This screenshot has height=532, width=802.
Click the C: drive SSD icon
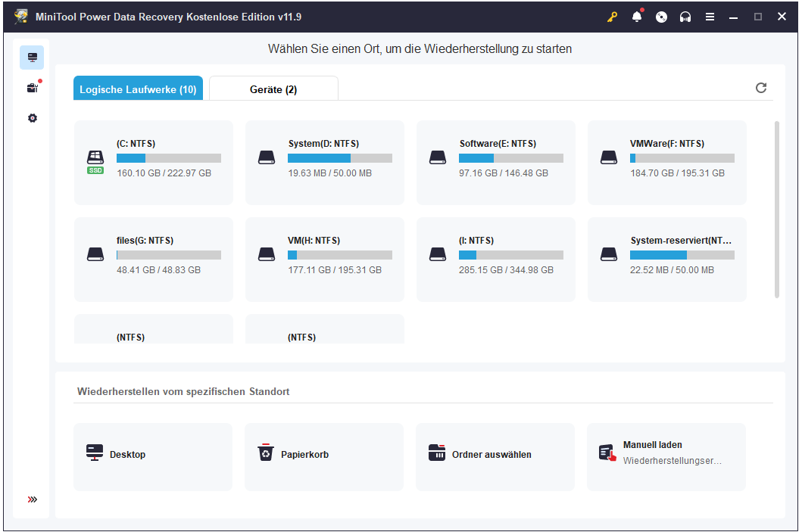95,162
